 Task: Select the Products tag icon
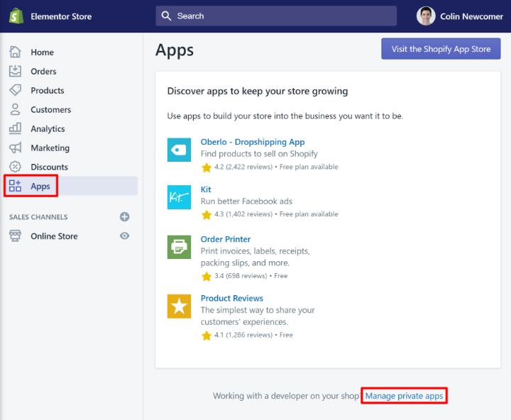click(15, 91)
